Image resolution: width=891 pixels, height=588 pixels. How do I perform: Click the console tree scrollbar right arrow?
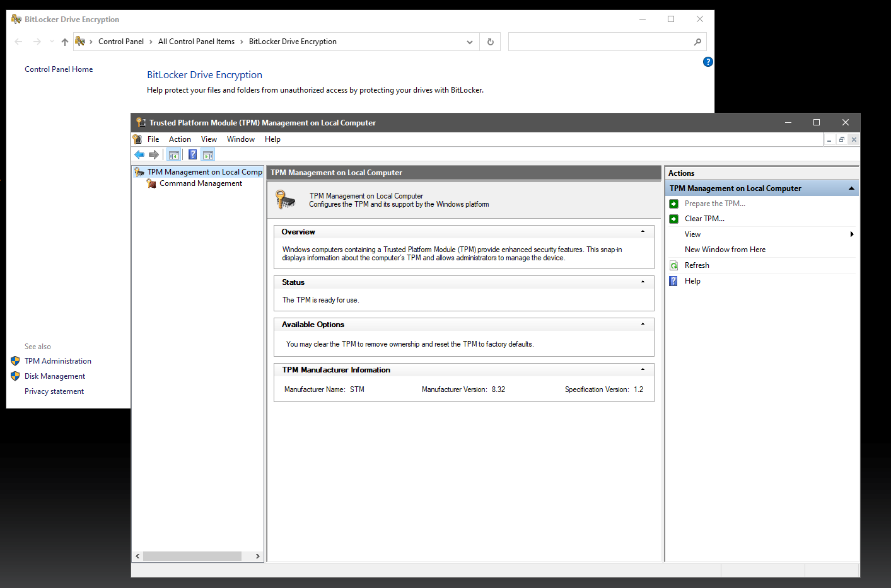257,556
